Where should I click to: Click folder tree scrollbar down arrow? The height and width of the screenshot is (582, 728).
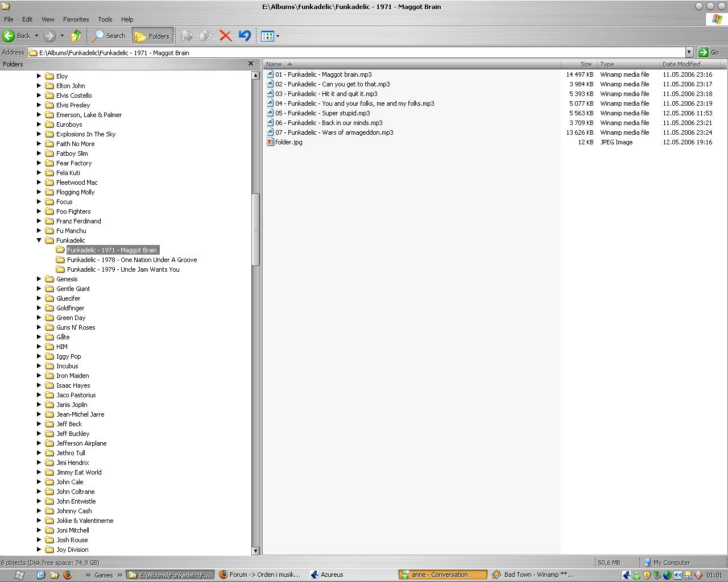(255, 550)
